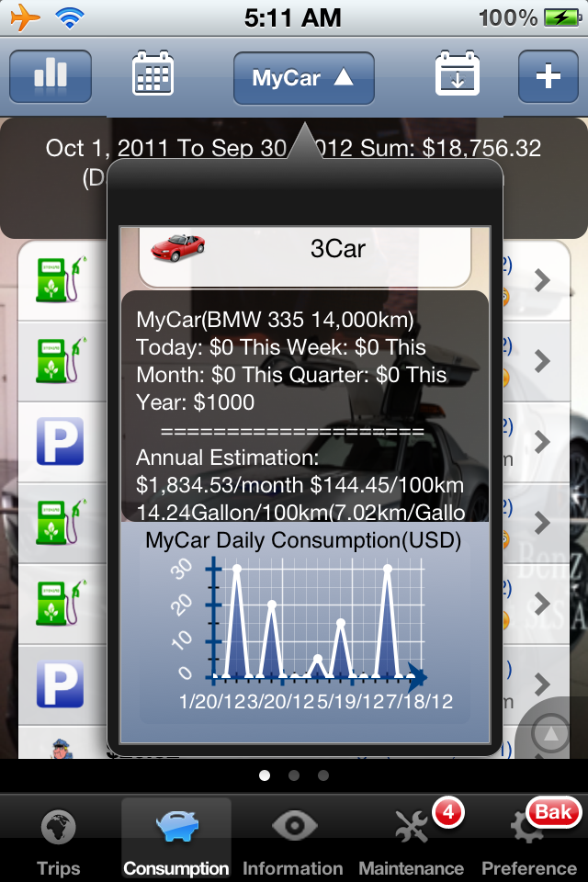Tap the first parking entry icon
This screenshot has width=588, height=882.
(61, 441)
